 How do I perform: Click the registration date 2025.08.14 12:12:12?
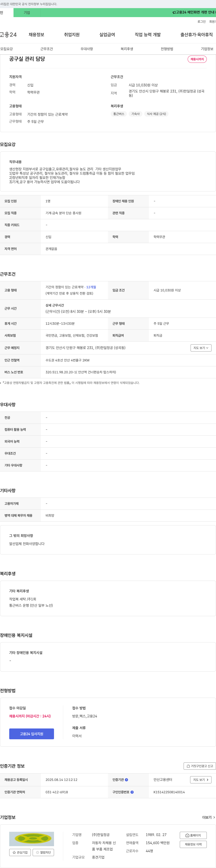pos(61,780)
